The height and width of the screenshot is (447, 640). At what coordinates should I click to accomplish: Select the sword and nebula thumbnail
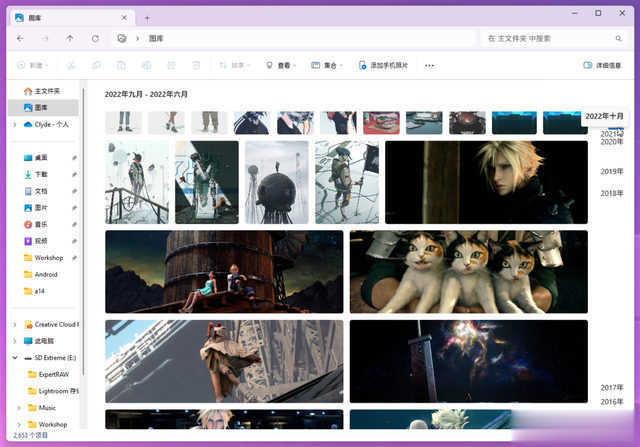469,361
